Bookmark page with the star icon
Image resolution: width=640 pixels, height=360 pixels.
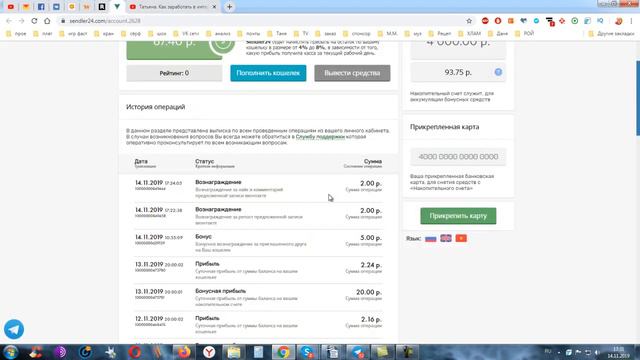(469, 21)
